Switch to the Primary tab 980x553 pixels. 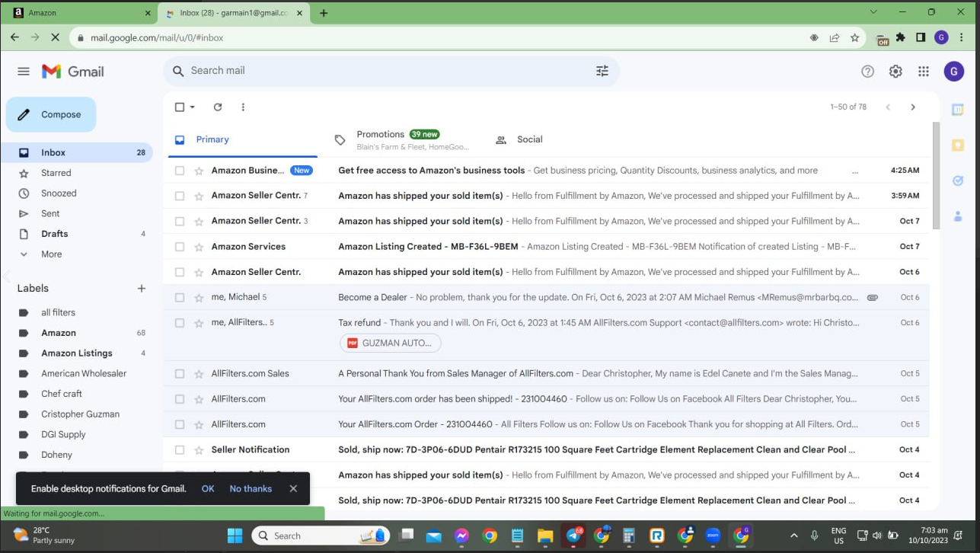point(242,139)
